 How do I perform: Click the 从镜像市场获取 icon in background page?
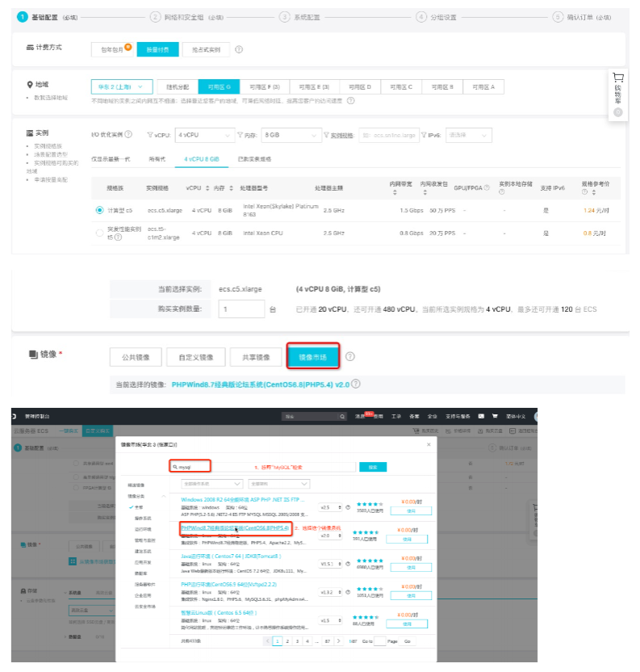tap(73, 561)
